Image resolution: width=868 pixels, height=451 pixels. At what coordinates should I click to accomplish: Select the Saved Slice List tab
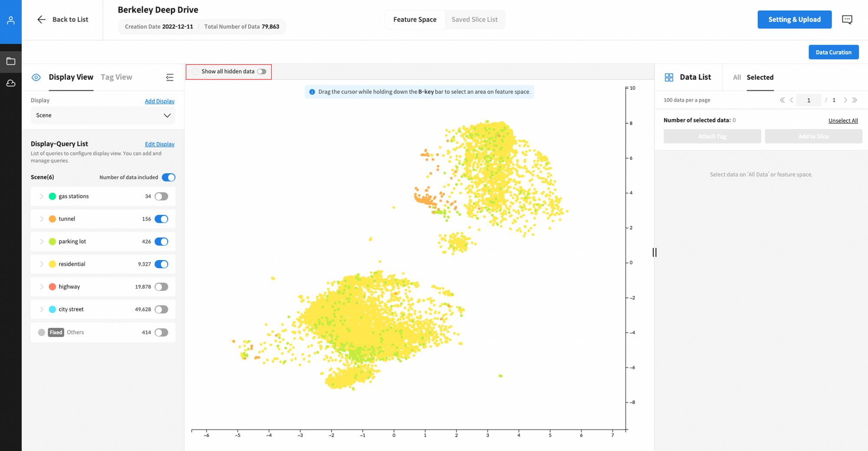pos(474,20)
